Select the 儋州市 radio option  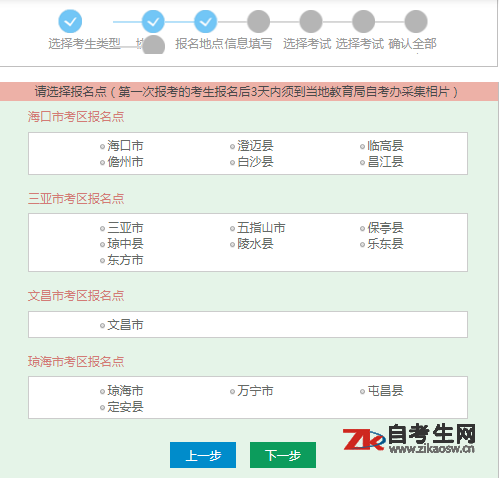coord(103,163)
